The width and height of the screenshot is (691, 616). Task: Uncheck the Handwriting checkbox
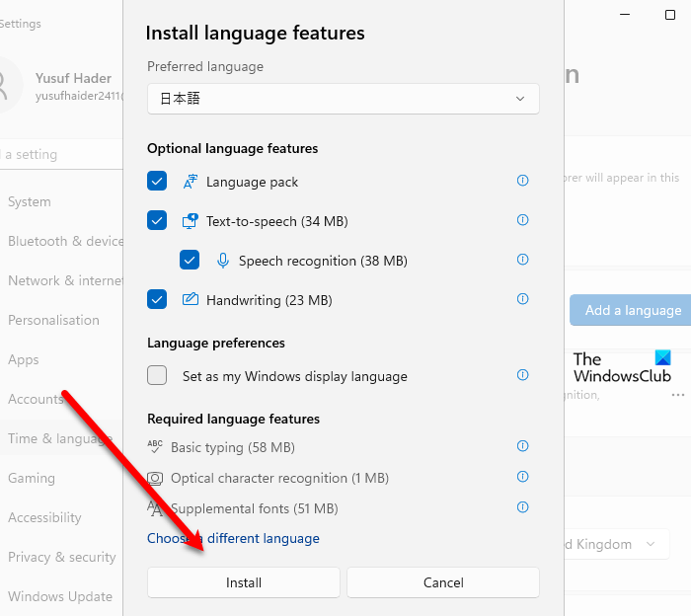(x=157, y=300)
